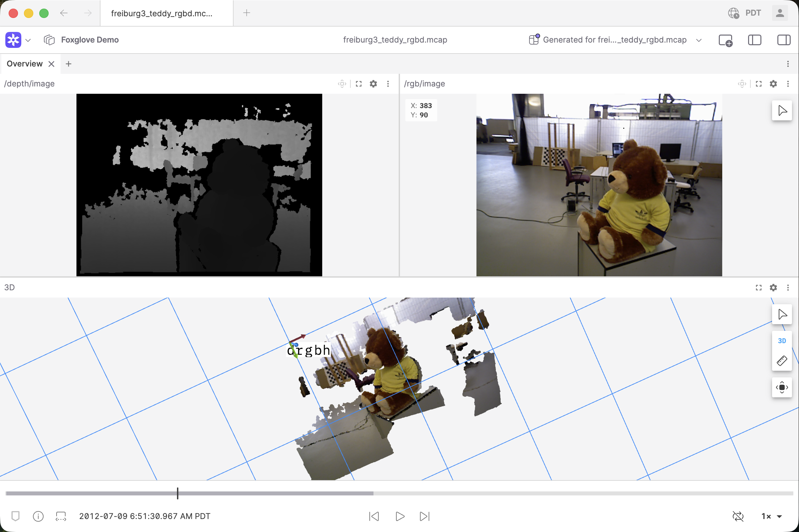The image size is (799, 532).
Task: Start playback with the play button
Action: point(400,516)
